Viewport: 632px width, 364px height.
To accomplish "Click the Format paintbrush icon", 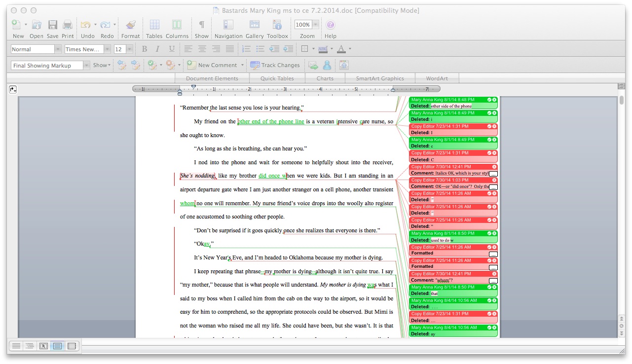I will pyautogui.click(x=130, y=25).
